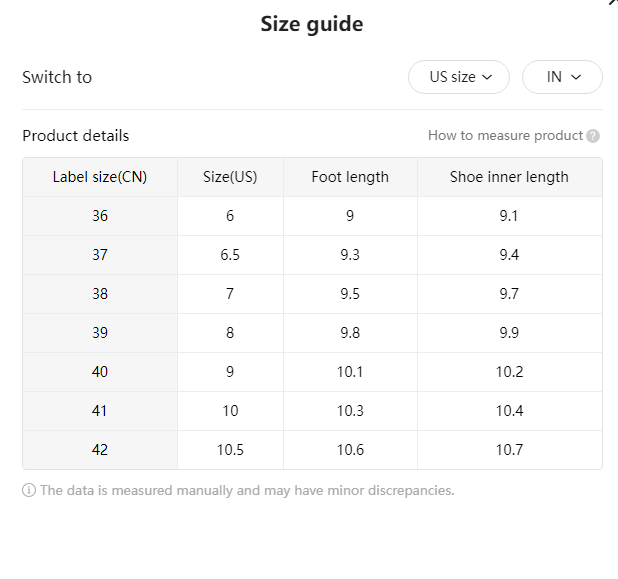Select label size 38 cell
The width and height of the screenshot is (618, 579).
point(100,294)
